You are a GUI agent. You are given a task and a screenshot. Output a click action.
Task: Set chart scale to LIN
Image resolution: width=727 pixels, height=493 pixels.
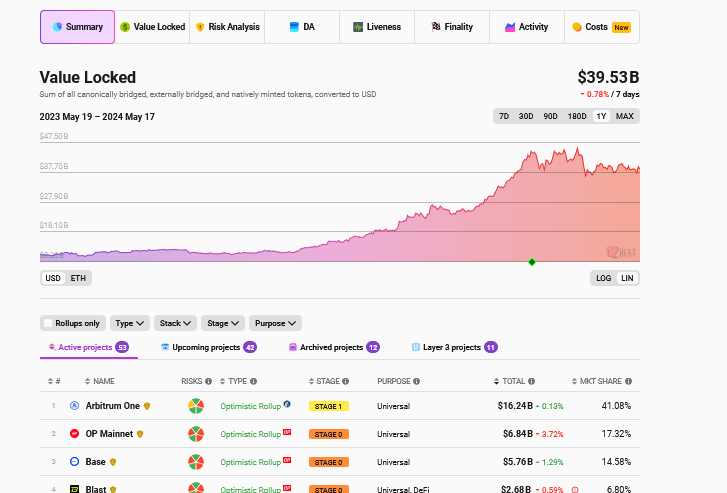pyautogui.click(x=627, y=278)
